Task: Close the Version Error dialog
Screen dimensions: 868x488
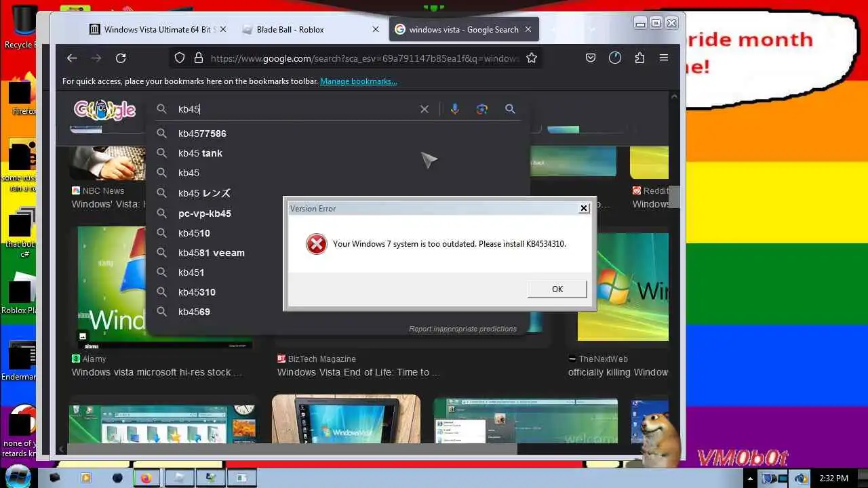Action: click(x=584, y=209)
